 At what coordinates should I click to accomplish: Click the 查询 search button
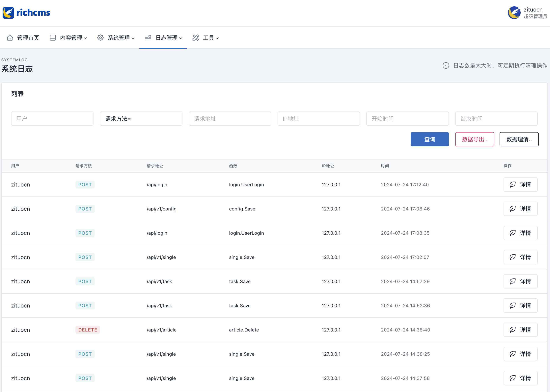430,139
